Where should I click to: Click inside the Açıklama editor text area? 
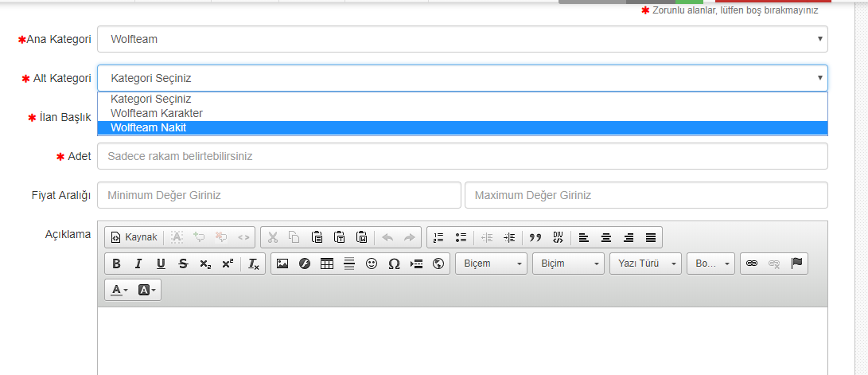coord(463,341)
